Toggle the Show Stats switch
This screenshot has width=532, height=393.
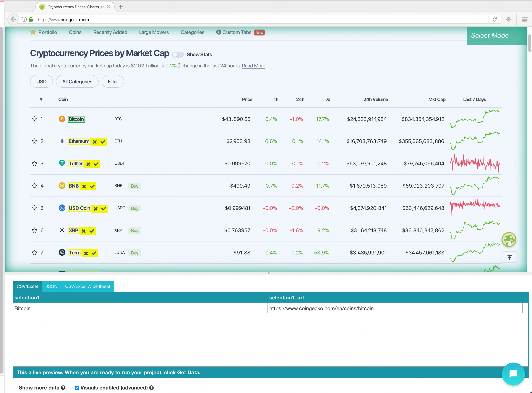(x=178, y=54)
